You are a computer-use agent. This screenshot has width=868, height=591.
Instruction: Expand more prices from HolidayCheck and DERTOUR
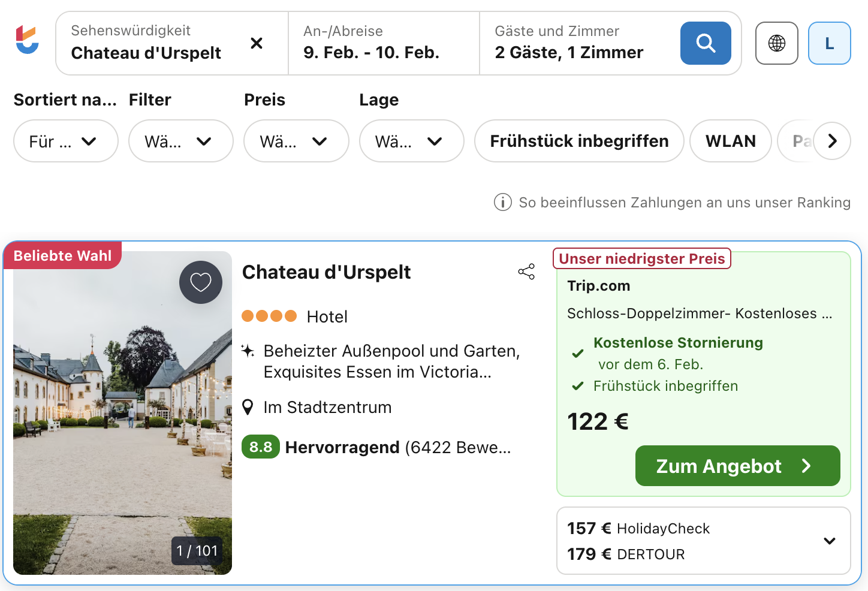[829, 541]
